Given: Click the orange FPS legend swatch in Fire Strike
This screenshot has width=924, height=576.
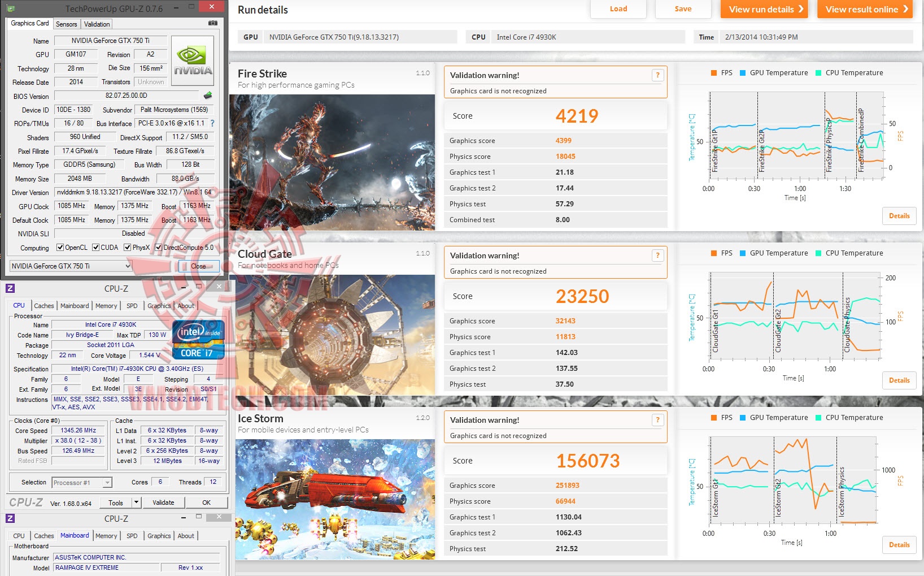Looking at the screenshot, I should pyautogui.click(x=714, y=73).
